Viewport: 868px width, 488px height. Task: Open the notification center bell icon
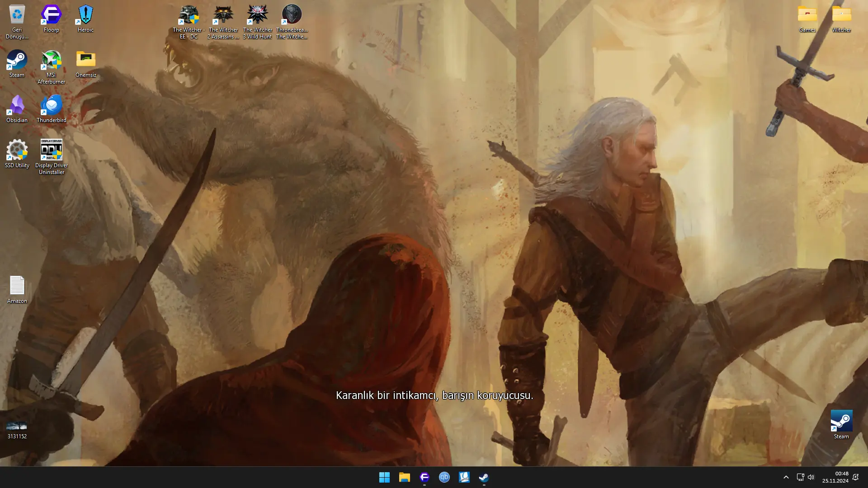[856, 477]
